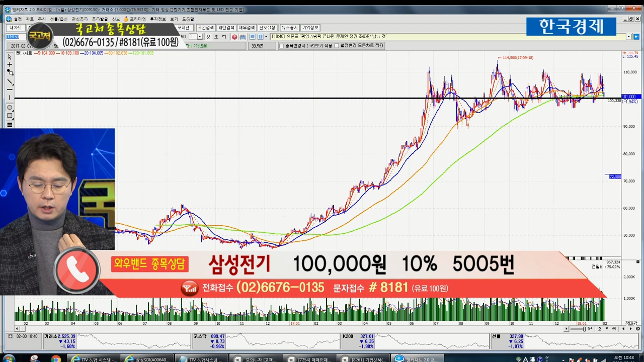The image size is (644, 362).
Task: Select the point marker drawing tool
Action: coord(10,73)
